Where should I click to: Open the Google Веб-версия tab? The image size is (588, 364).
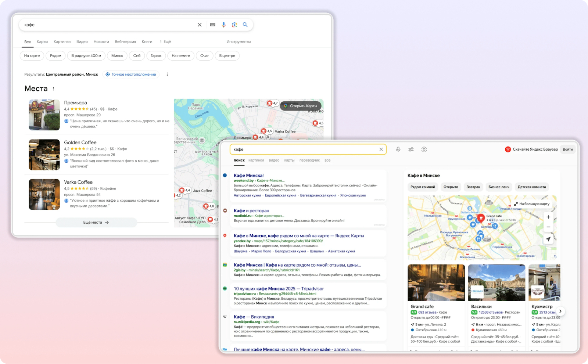pyautogui.click(x=125, y=42)
